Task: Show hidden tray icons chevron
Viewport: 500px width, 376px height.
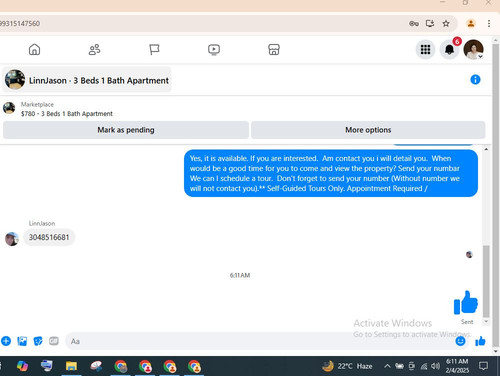Action: click(387, 366)
